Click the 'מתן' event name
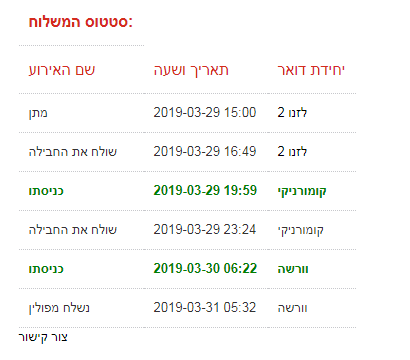 pos(38,113)
